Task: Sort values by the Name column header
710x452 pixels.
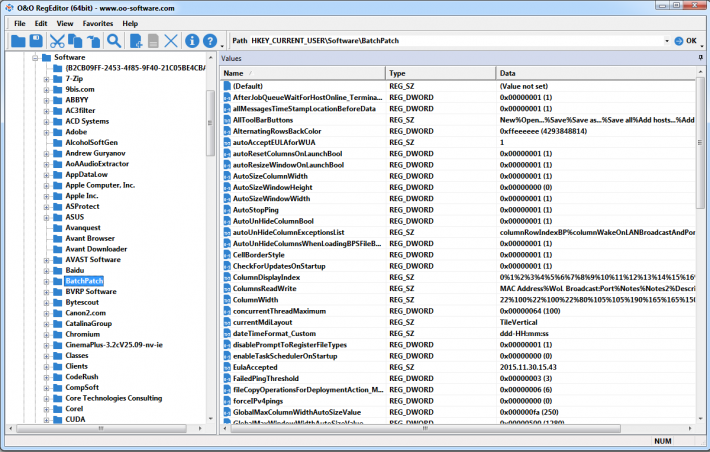Action: pyautogui.click(x=302, y=73)
